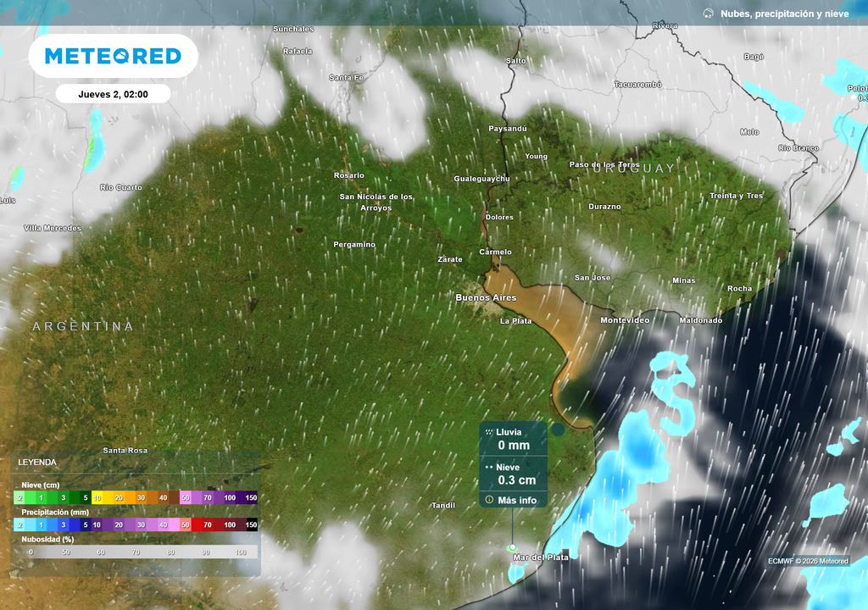Image resolution: width=868 pixels, height=610 pixels.
Task: Click the Nieve (cm) legend label
Action: (x=41, y=485)
